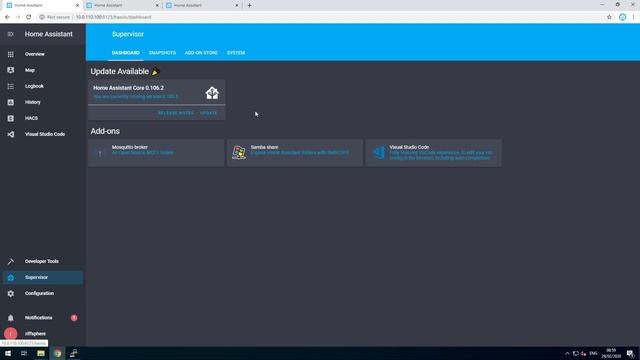
Task: Select the Supervisor sidebar icon
Action: [11, 278]
